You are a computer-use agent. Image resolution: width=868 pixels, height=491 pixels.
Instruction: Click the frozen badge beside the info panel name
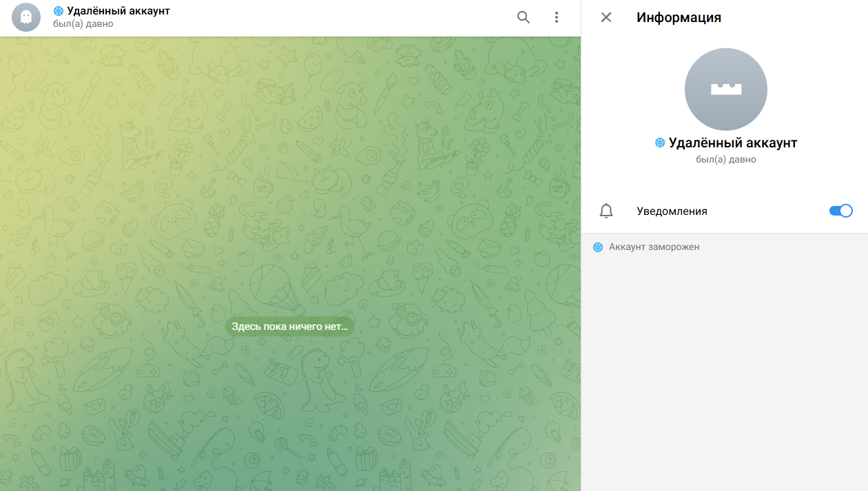[660, 143]
